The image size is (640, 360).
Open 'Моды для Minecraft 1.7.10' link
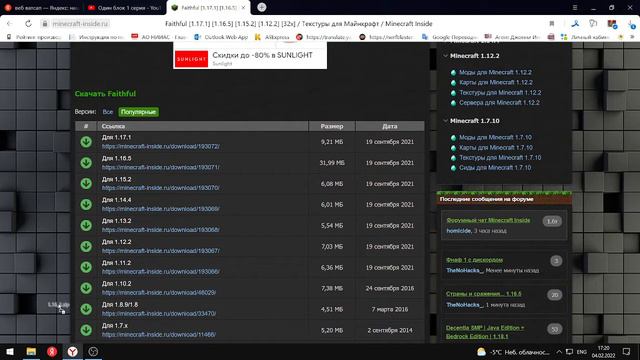[495, 138]
